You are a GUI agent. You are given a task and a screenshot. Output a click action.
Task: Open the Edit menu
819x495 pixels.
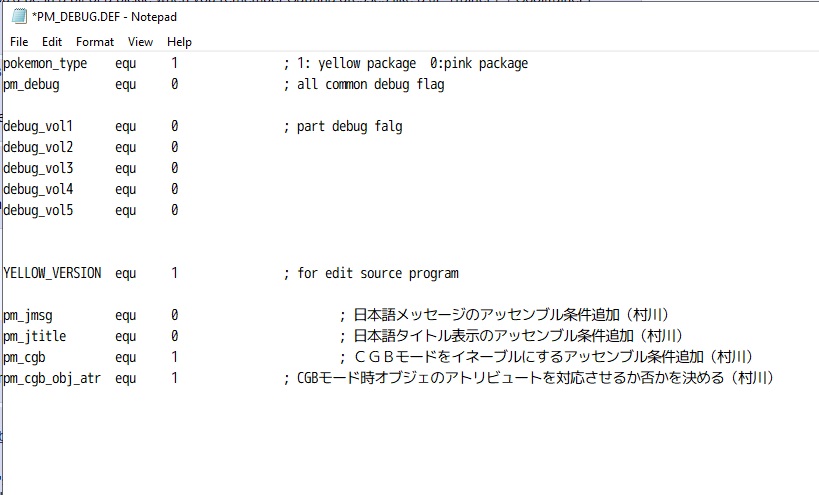(52, 42)
